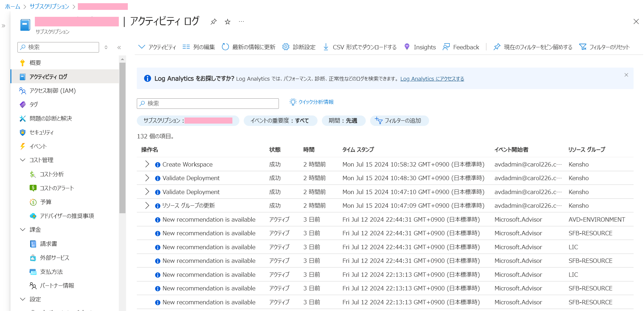The image size is (644, 311).
Task: Expand the collapsed portal menu chevrons
Action: click(3, 26)
